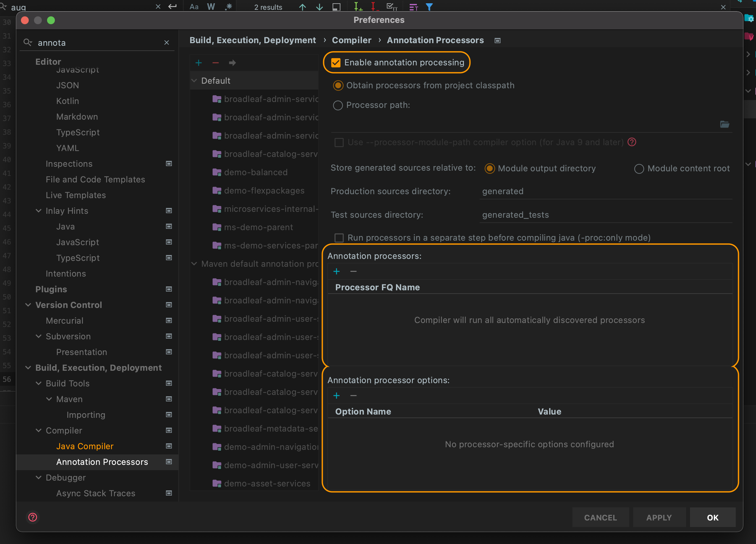
Task: Select the Processor path radio button
Action: click(338, 105)
